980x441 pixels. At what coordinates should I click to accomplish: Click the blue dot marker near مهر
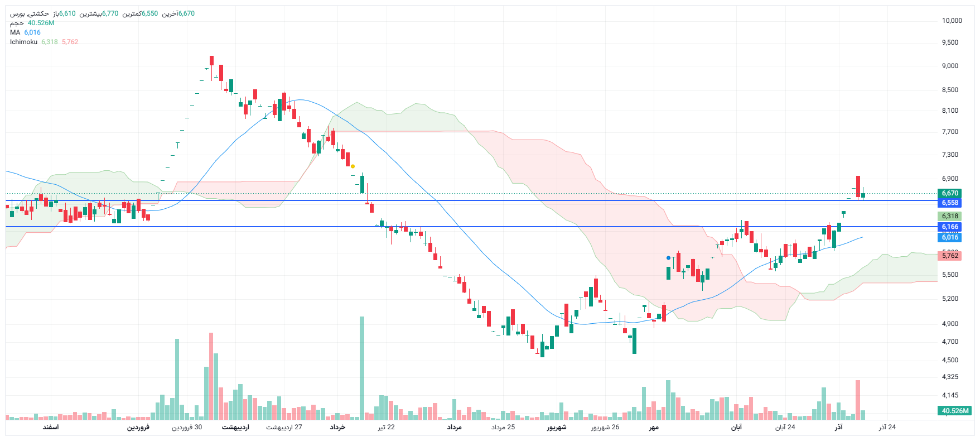pyautogui.click(x=668, y=258)
